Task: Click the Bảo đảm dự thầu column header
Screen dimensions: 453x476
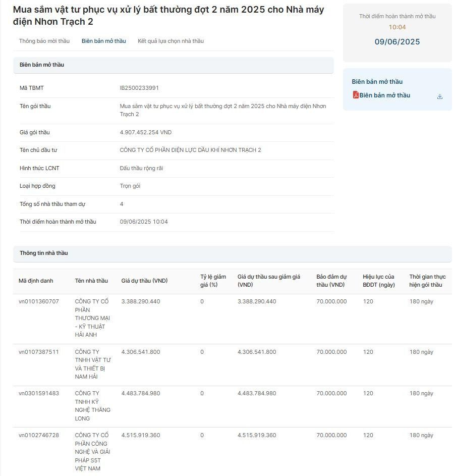Action: [331, 281]
